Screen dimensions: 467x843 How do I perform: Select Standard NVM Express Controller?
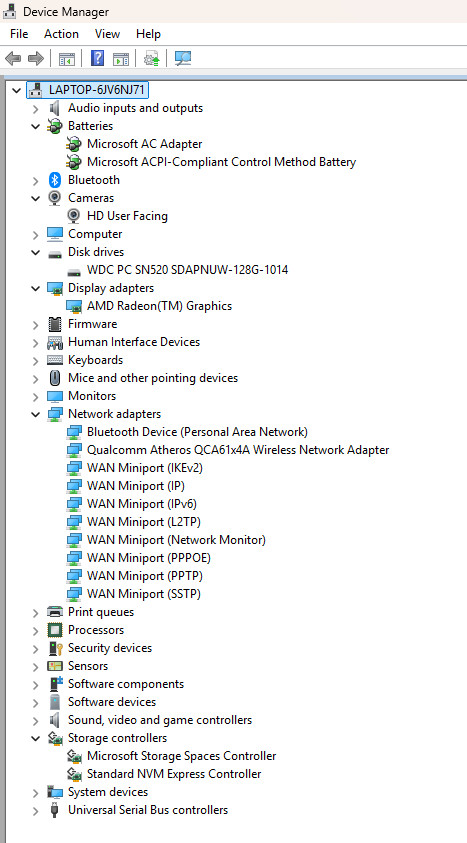(174, 774)
